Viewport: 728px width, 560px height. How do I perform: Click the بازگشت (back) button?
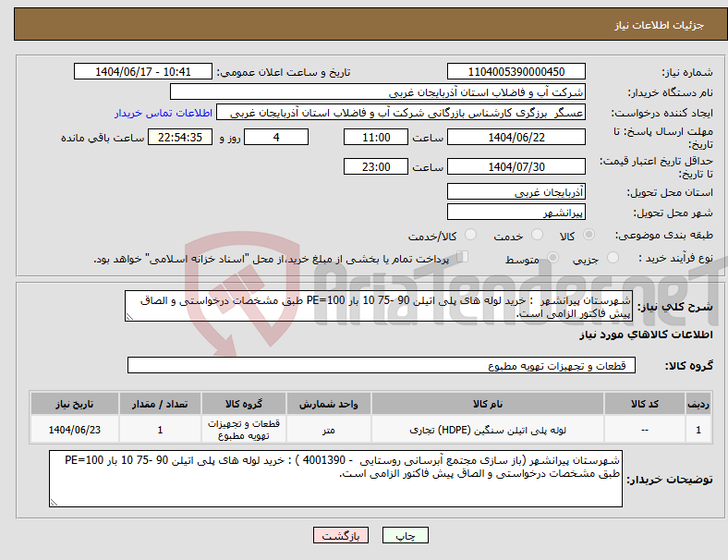341,535
